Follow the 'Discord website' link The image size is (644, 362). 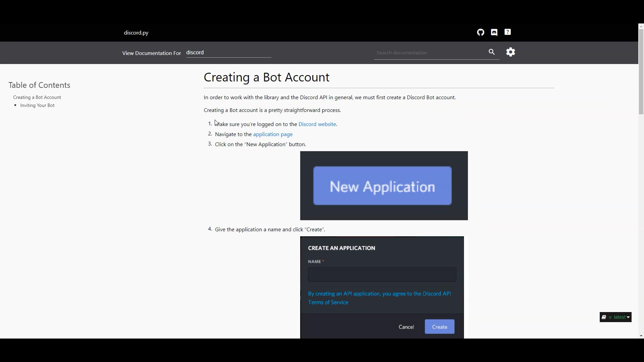pos(317,124)
